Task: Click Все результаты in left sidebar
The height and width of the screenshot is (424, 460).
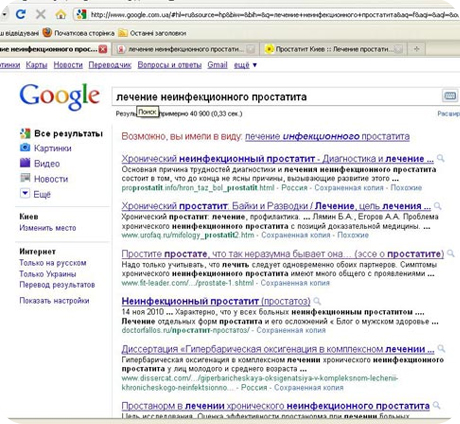Action: [68, 134]
